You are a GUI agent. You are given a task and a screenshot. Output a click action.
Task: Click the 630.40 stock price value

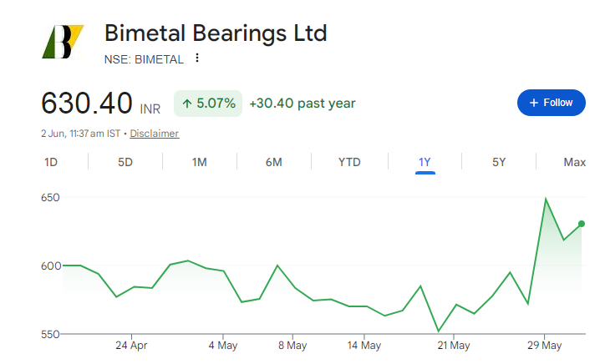[87, 104]
